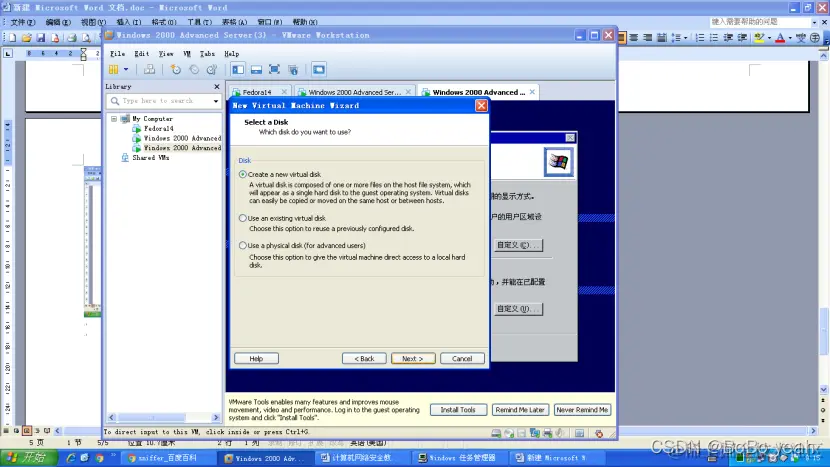Image resolution: width=830 pixels, height=467 pixels.
Task: Click Never Remind Me button
Action: tap(582, 410)
